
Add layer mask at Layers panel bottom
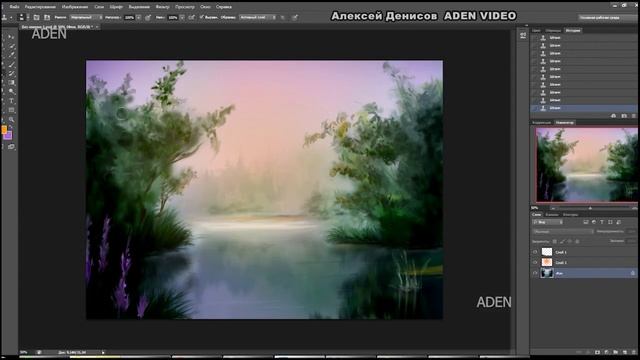click(597, 352)
